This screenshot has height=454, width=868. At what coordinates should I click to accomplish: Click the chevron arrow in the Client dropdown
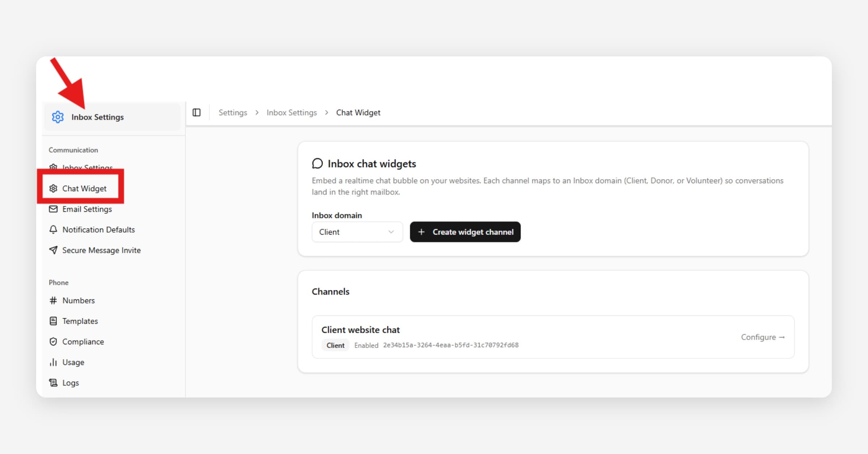pyautogui.click(x=391, y=232)
